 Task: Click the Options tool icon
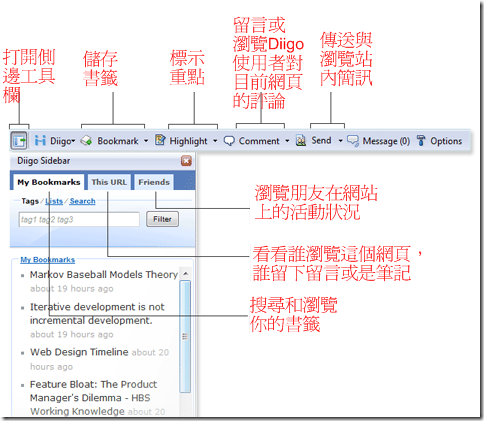click(421, 141)
